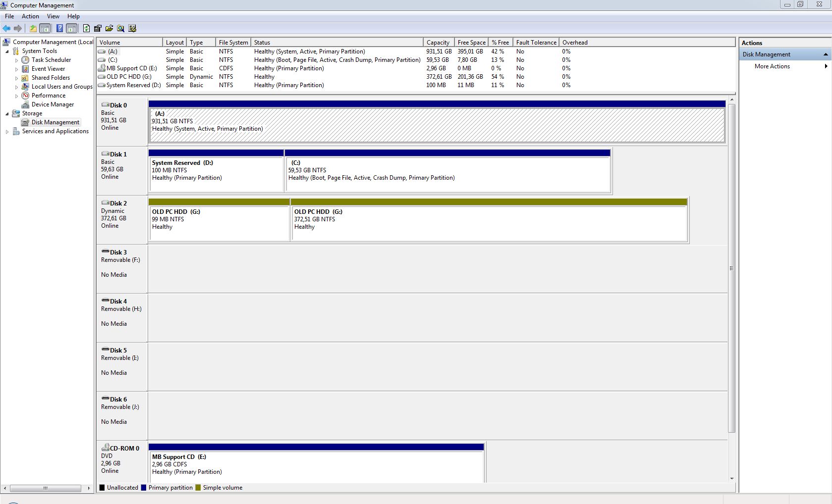Click the Settings checklist toolbar icon
Viewport: 832px width, 504px height.
tap(132, 28)
